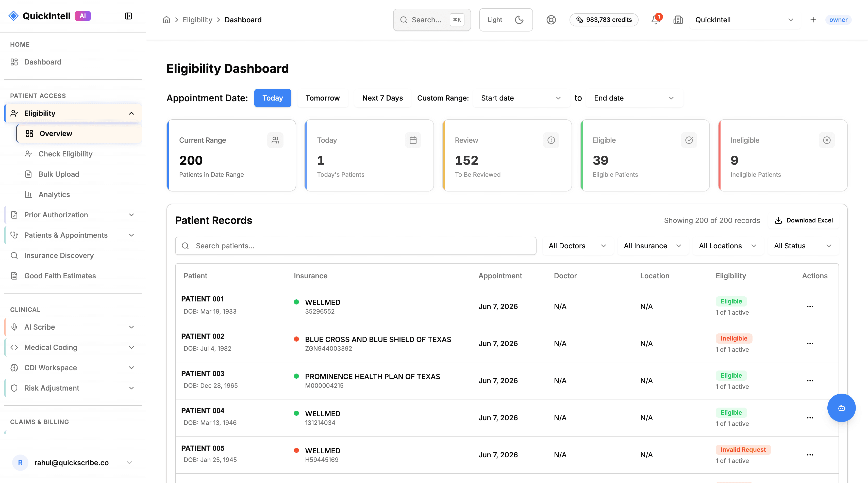868x483 pixels.
Task: Open End date picker
Action: click(x=635, y=98)
